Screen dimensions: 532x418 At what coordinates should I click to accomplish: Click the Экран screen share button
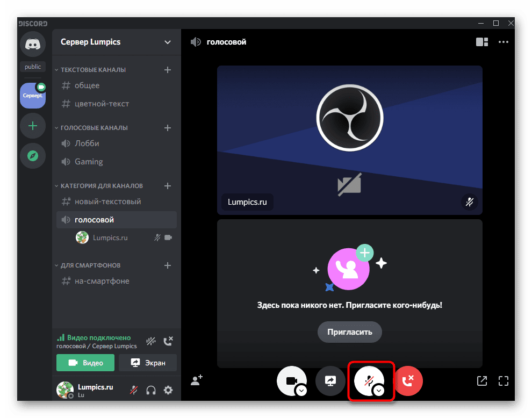(148, 363)
